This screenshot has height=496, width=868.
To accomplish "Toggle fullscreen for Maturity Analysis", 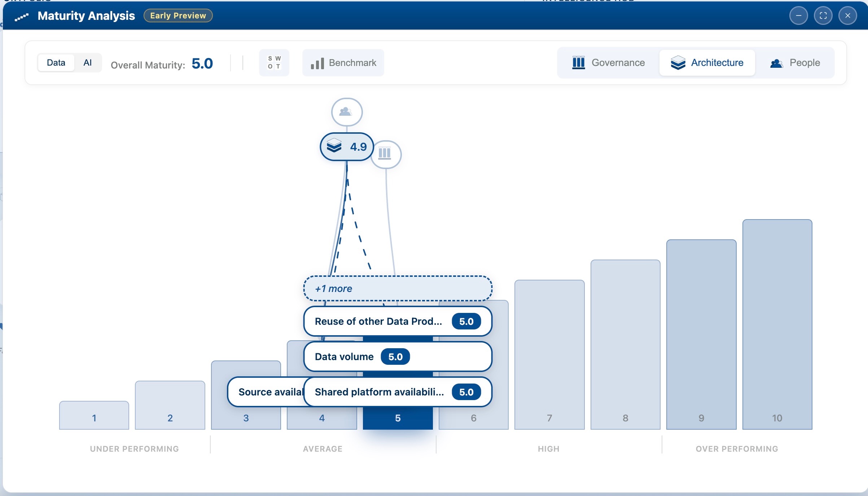I will coord(823,16).
